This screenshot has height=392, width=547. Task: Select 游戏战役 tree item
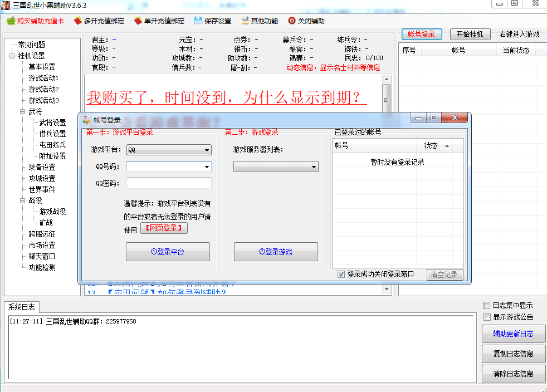coord(52,212)
